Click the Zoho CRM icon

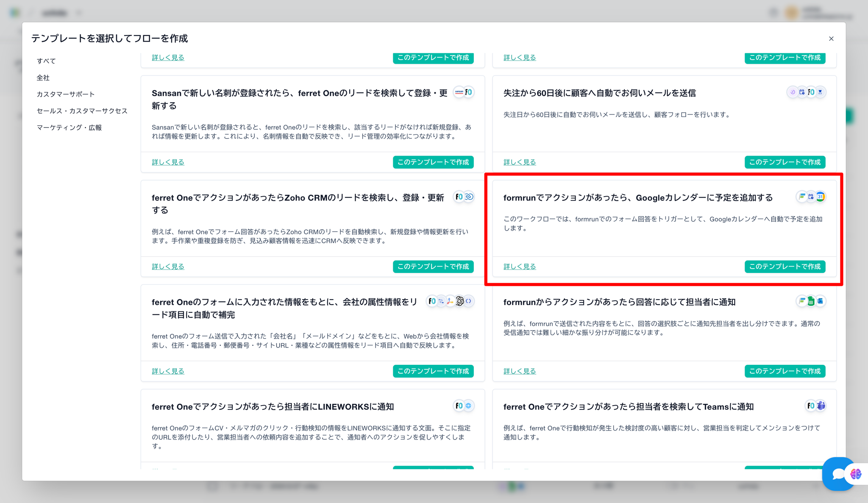(469, 197)
